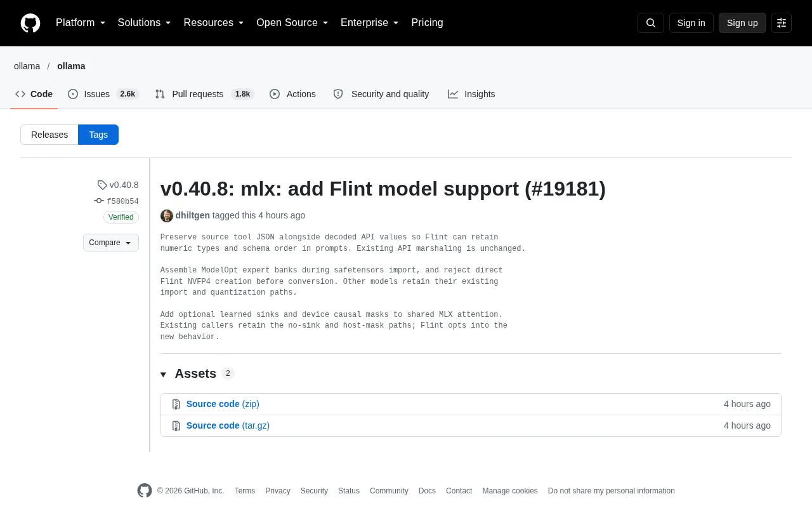812x508 pixels.
Task: Go to the Pricing page
Action: pos(427,23)
